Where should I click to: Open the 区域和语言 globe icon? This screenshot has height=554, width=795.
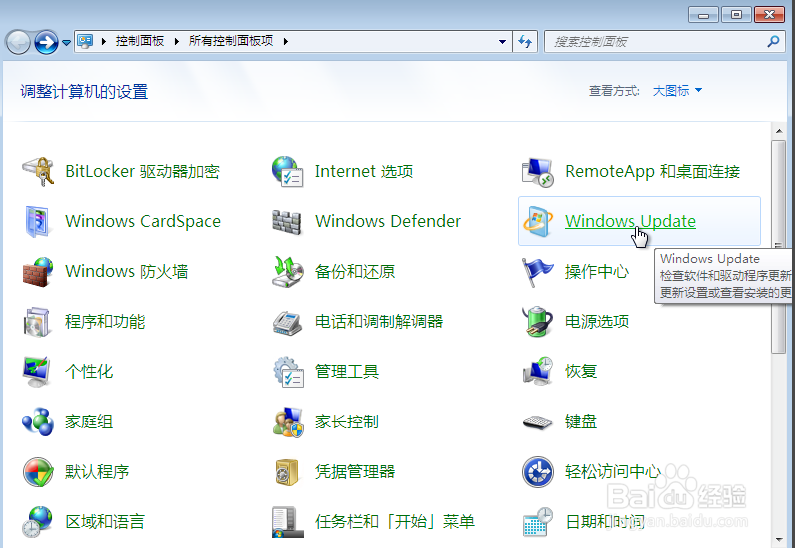click(38, 522)
